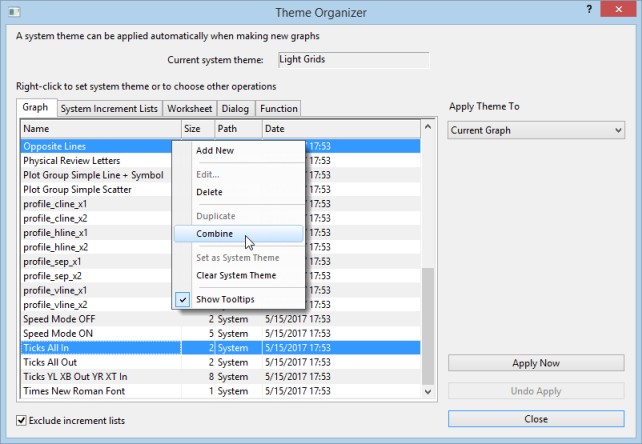Screen dimensions: 642x444
Task: Switch to the Dialog tab
Action: click(236, 109)
